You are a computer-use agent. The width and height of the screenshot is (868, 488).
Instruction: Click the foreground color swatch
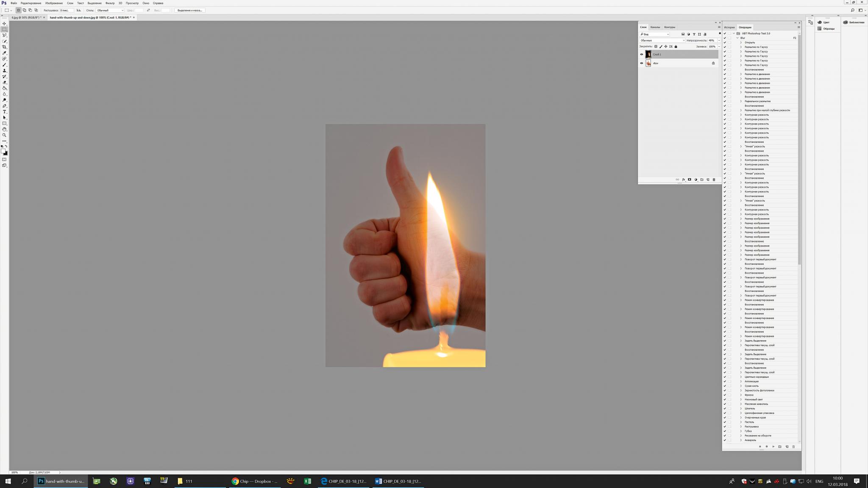(3, 151)
